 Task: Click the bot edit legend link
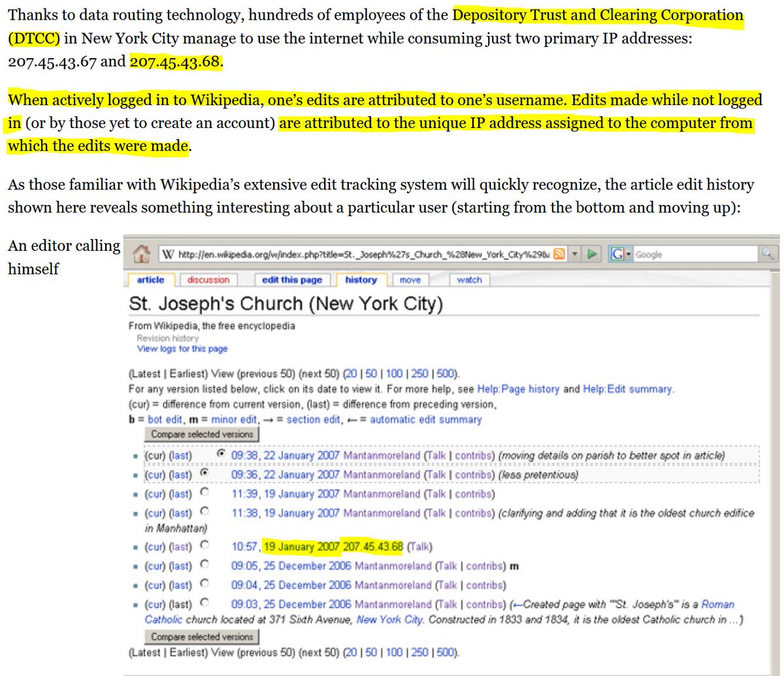tap(165, 420)
